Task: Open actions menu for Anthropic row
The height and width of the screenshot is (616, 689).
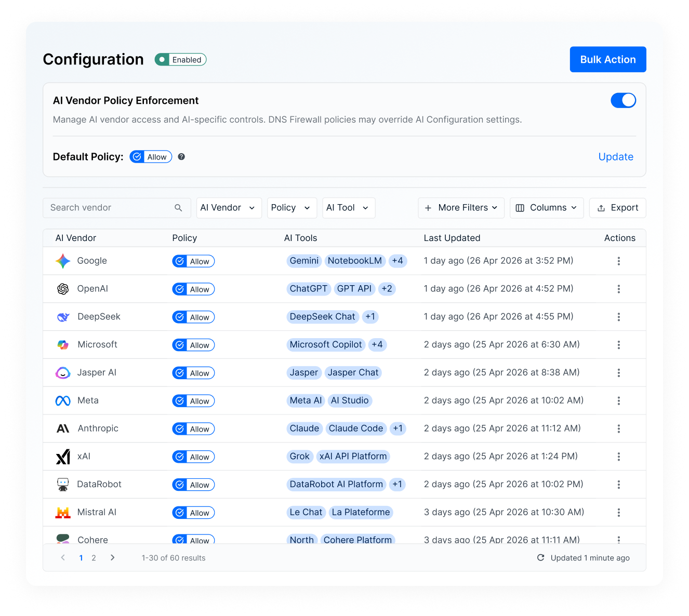Action: click(x=618, y=429)
